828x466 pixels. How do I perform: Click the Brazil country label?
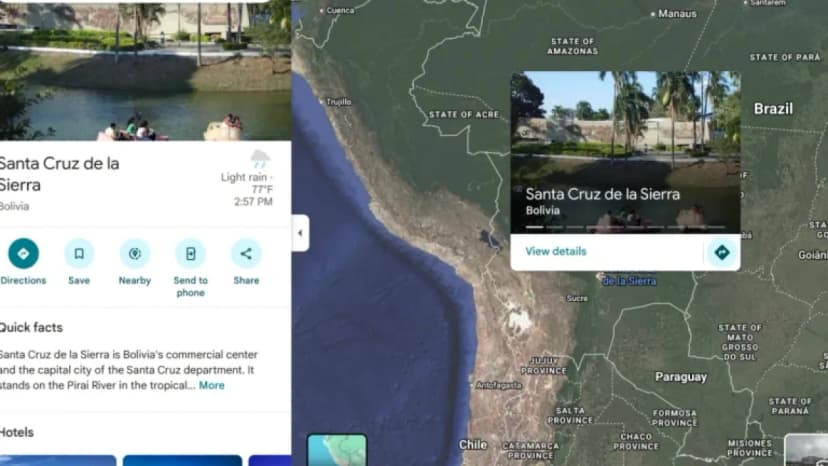point(773,109)
